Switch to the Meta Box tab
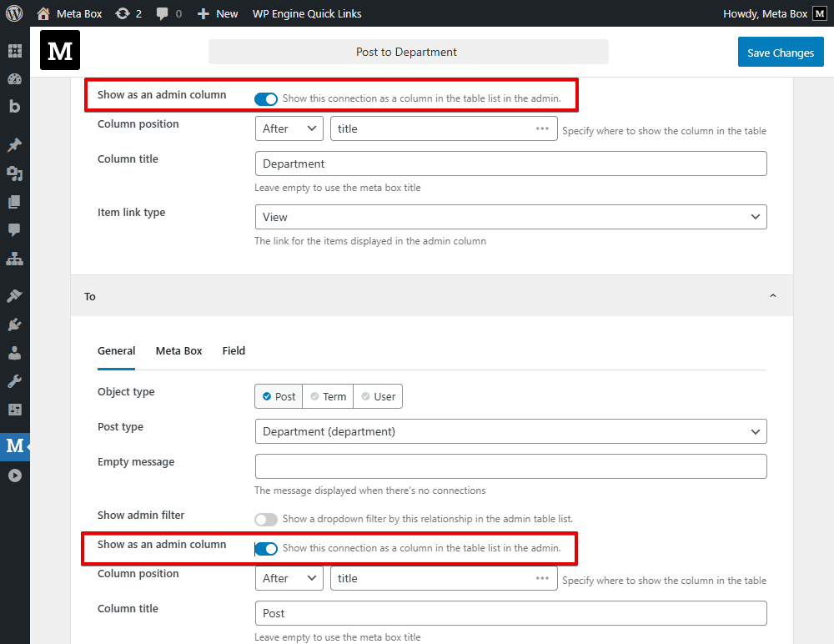Viewport: 834px width, 644px height. pos(178,350)
